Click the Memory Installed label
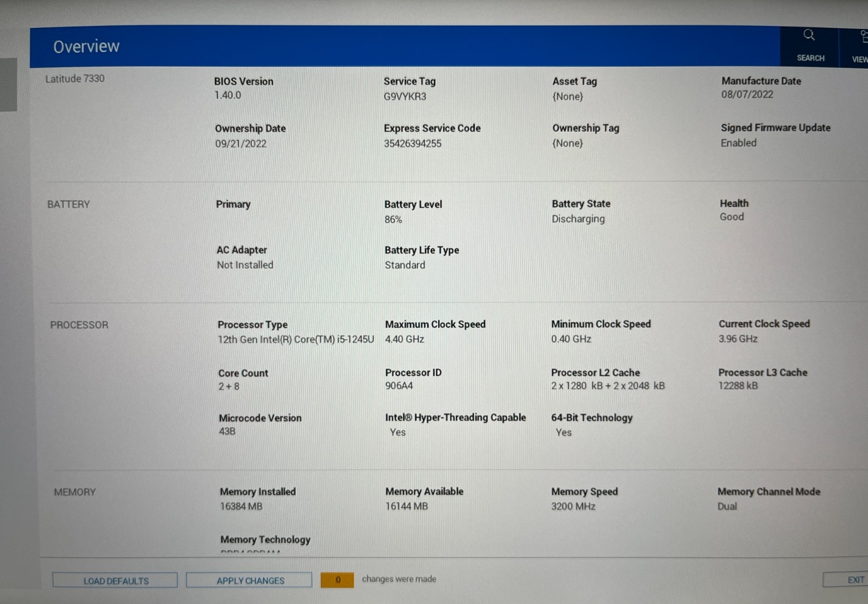 [x=258, y=492]
